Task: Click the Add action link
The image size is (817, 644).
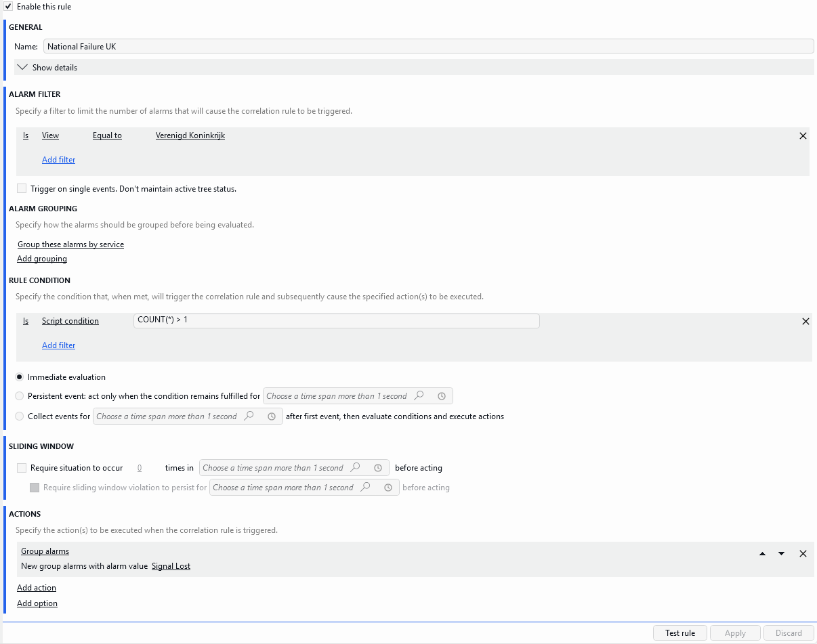Action: click(37, 588)
